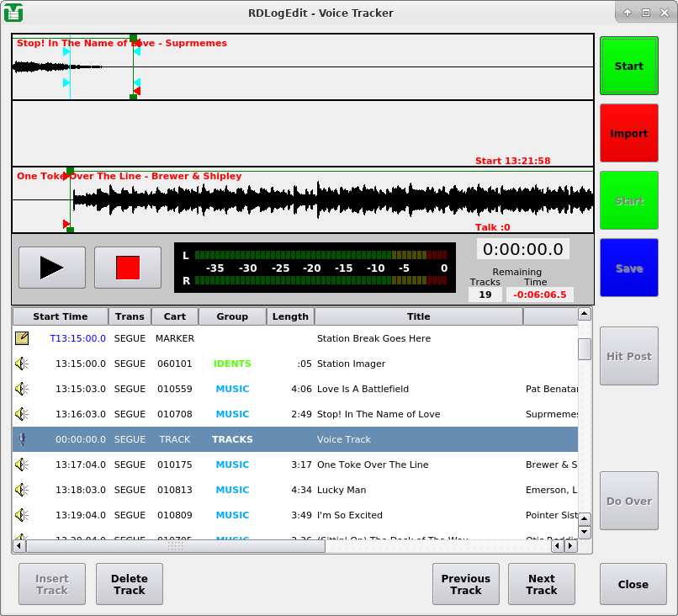Click the speaker icon beside Lucky Man
This screenshot has width=678, height=616.
22,490
